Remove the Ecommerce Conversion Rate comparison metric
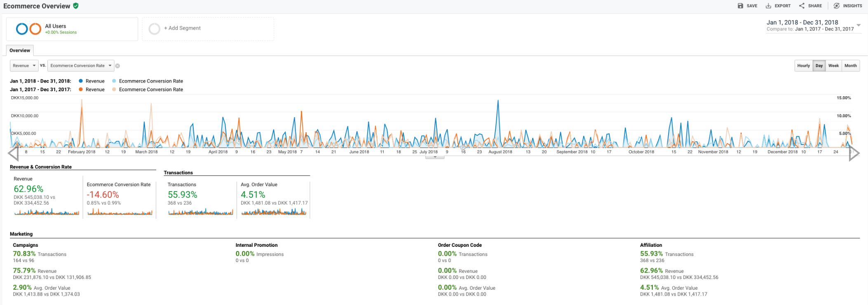This screenshot has width=868, height=305. 117,66
